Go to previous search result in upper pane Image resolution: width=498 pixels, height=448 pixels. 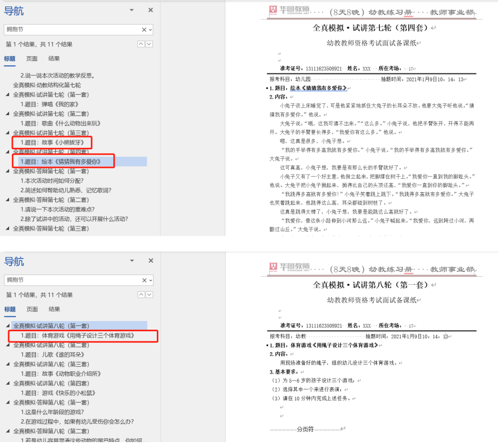pyautogui.click(x=141, y=44)
